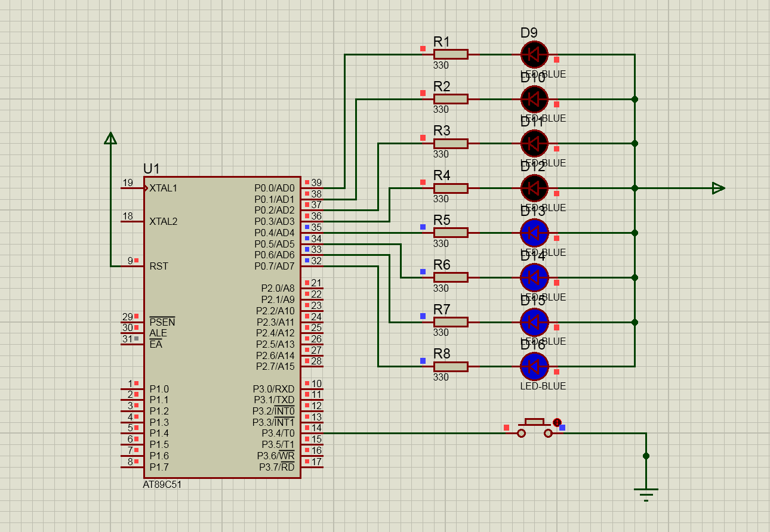Select the RST pin label

(x=159, y=266)
